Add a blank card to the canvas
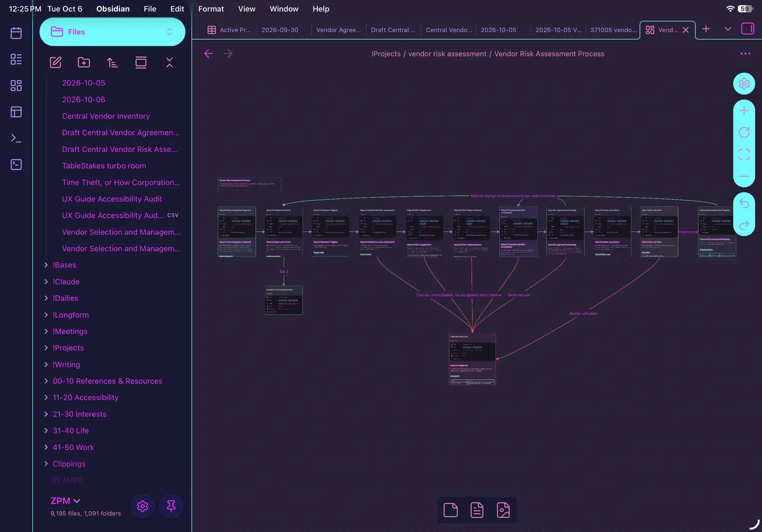Image resolution: width=762 pixels, height=532 pixels. (x=451, y=510)
